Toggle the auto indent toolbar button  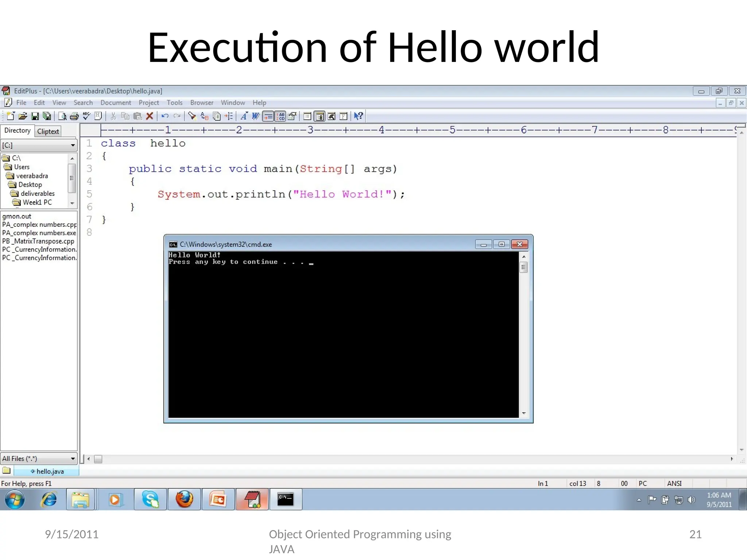(x=268, y=117)
